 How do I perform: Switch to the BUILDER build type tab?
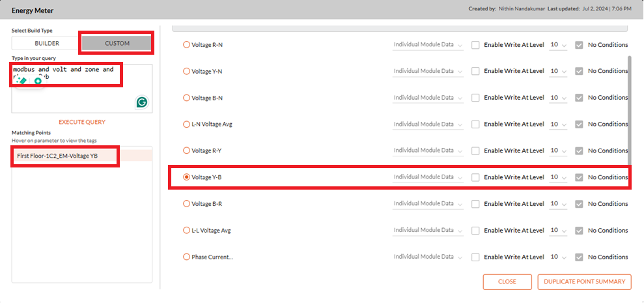tap(47, 43)
